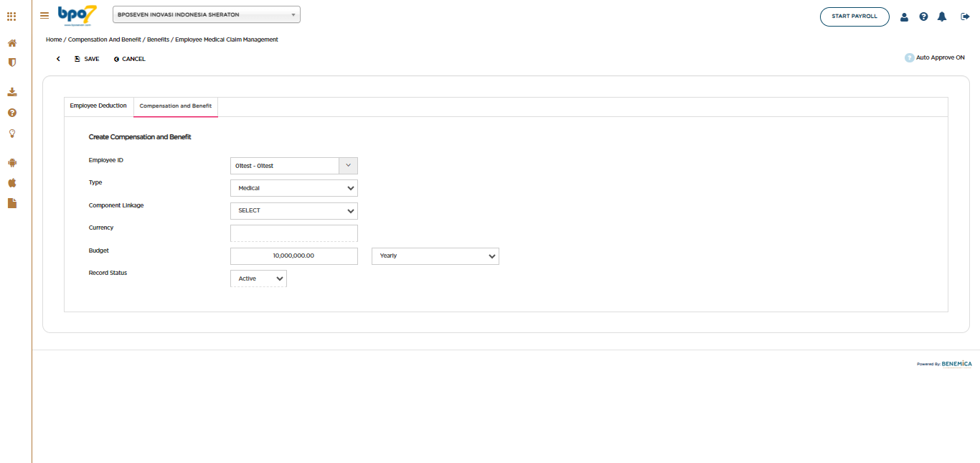Open notifications bell icon
Screen dimensions: 980x463
(x=943, y=17)
